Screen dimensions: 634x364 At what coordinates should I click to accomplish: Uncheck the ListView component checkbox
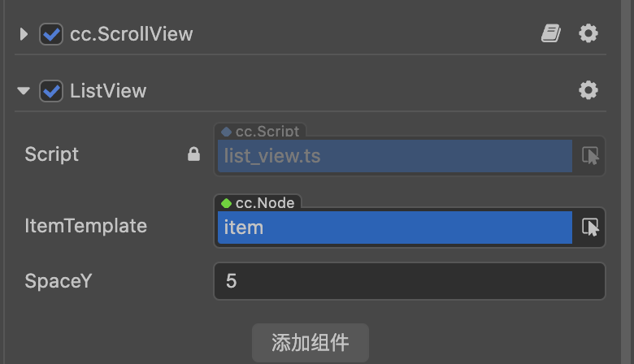coord(51,91)
